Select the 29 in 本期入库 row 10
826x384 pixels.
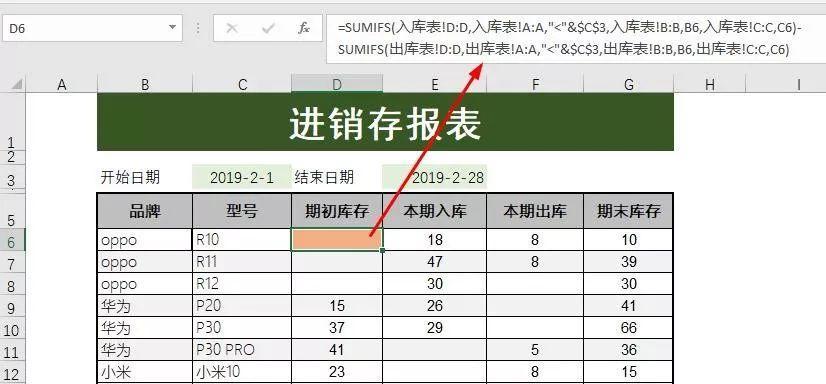pyautogui.click(x=435, y=328)
